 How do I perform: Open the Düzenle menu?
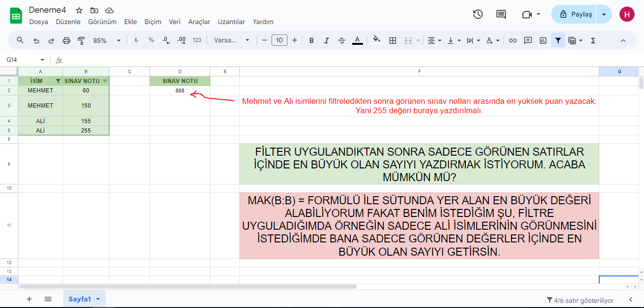pyautogui.click(x=68, y=22)
